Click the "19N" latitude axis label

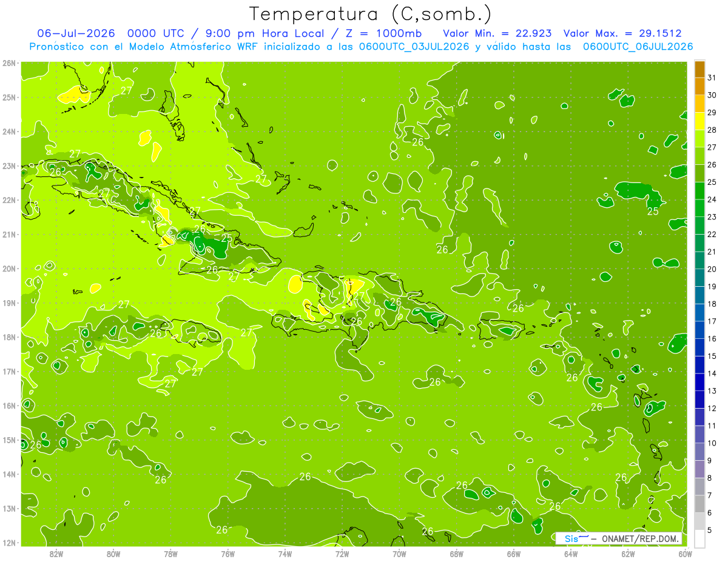click(9, 303)
